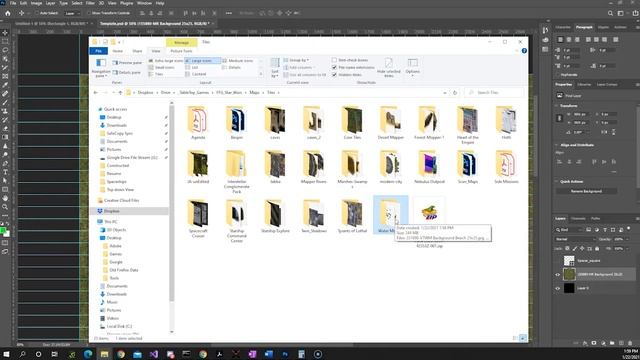Collapse the Quick Actions section

pyautogui.click(x=557, y=182)
